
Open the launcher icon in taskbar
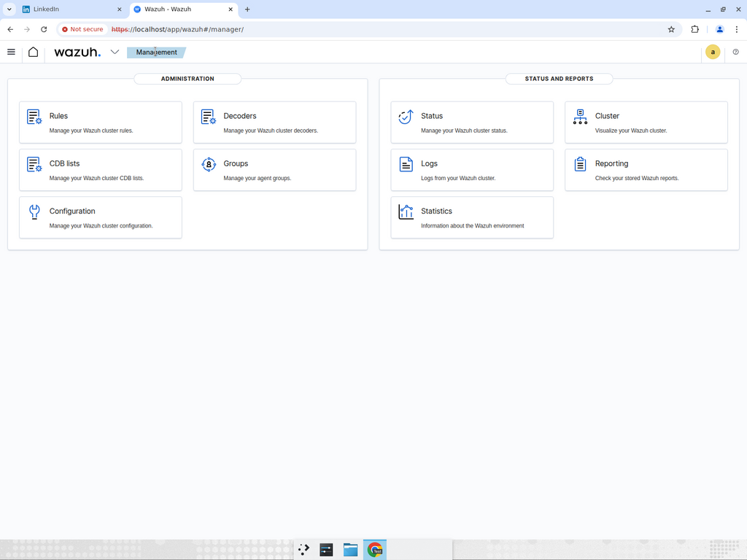[x=303, y=550]
